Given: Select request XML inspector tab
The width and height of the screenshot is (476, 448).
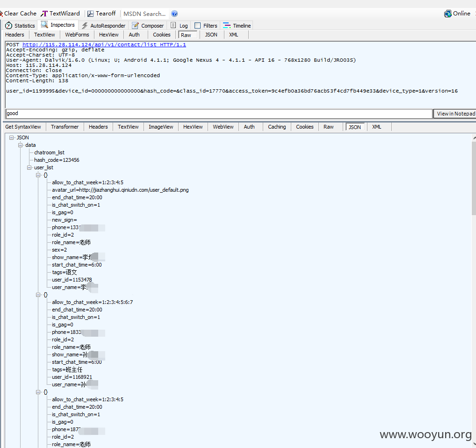Looking at the screenshot, I should (233, 35).
